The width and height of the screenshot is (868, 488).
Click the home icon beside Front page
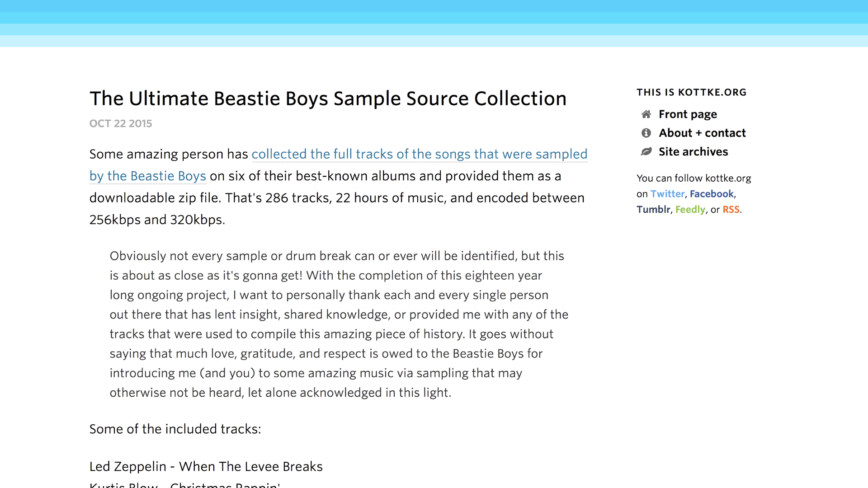coord(646,114)
